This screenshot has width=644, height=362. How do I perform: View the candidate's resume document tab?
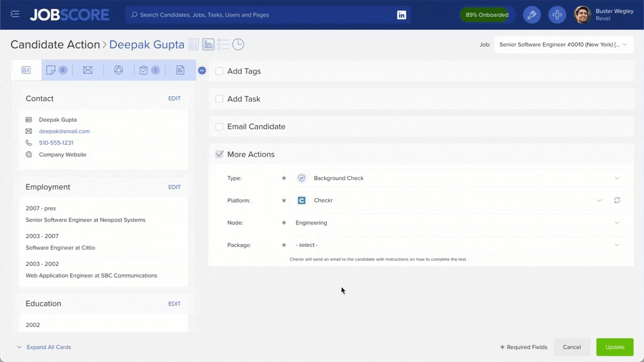click(x=180, y=70)
